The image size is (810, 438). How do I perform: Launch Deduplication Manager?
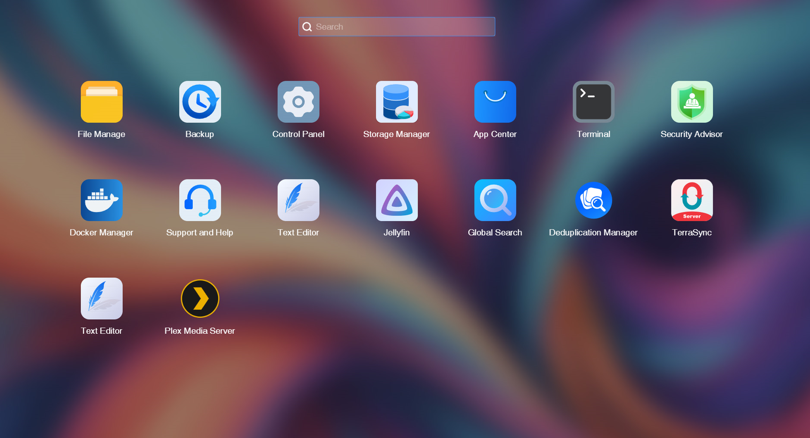(593, 200)
